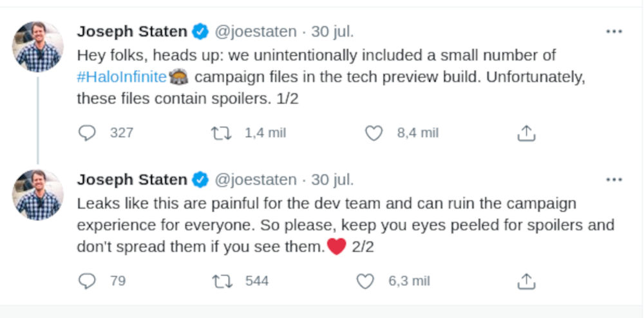
Task: Open @joestaten handle on second tweet
Action: (x=255, y=180)
